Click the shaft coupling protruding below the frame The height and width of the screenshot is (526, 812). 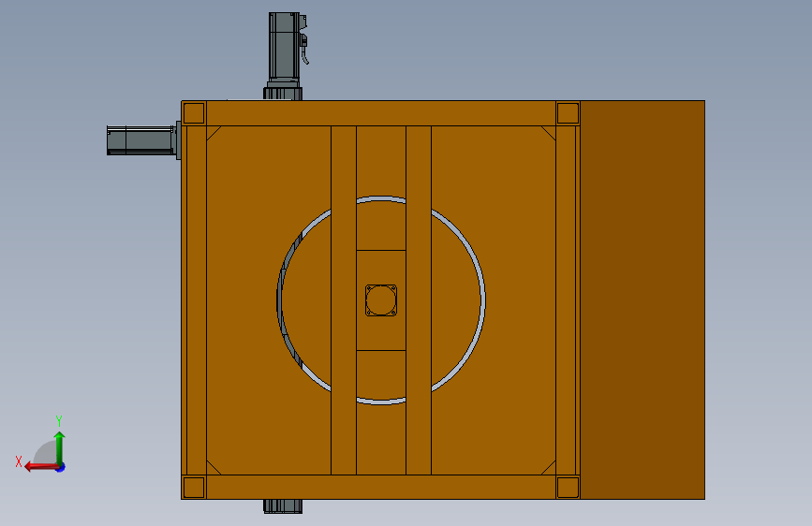coord(283,506)
